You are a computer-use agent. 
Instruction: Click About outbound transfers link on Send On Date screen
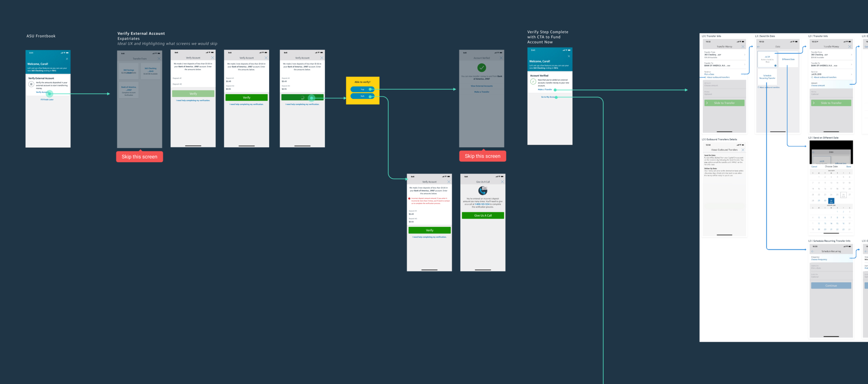769,87
